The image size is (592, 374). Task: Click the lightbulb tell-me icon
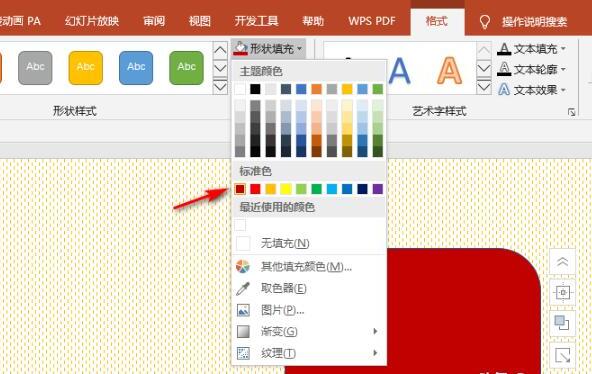[485, 22]
